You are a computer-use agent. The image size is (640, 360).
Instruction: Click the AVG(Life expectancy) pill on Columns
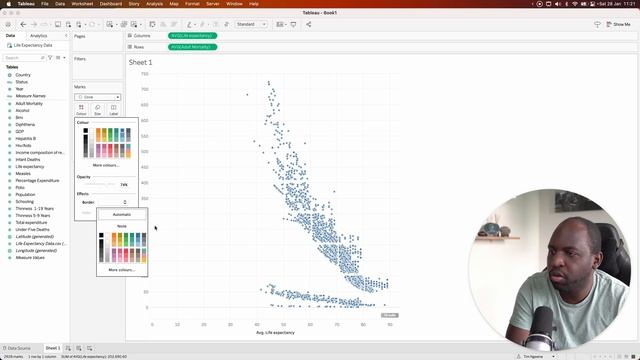pos(192,36)
